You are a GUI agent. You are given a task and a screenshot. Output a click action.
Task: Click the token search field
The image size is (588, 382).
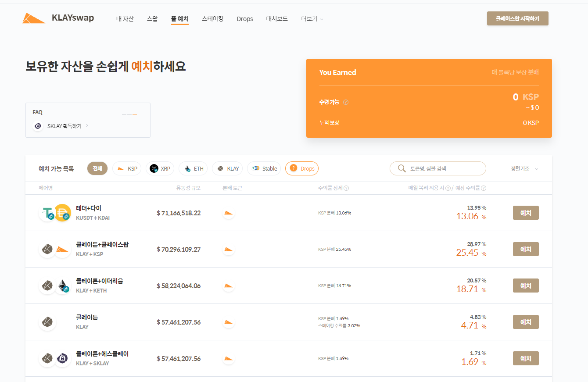click(x=438, y=168)
